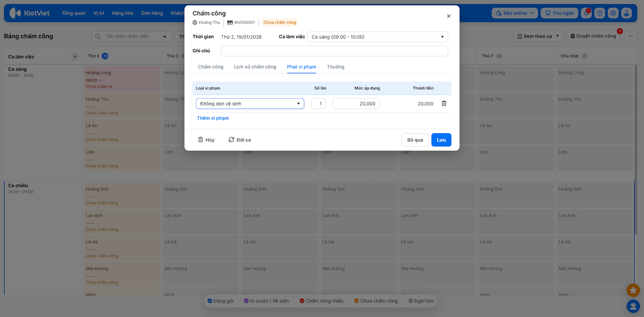This screenshot has width=644, height=317.
Task: Click the Hủy button
Action: (x=206, y=140)
